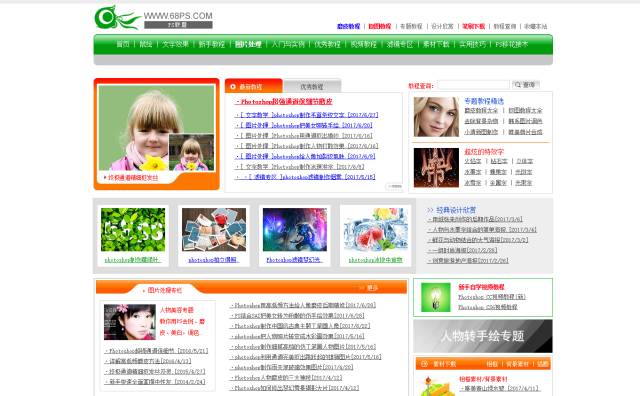The width and height of the screenshot is (640, 396).
Task: Switch to the orange 最新教程 tab
Action: [x=253, y=86]
